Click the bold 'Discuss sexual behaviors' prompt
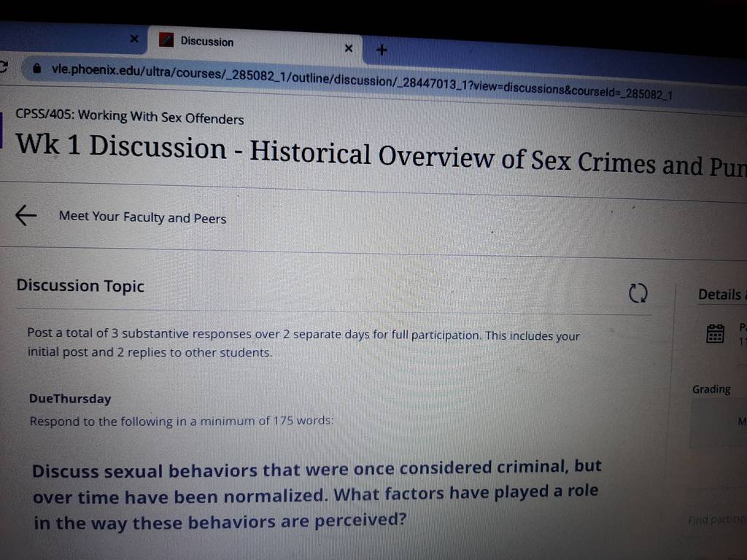The width and height of the screenshot is (747, 560). point(317,494)
